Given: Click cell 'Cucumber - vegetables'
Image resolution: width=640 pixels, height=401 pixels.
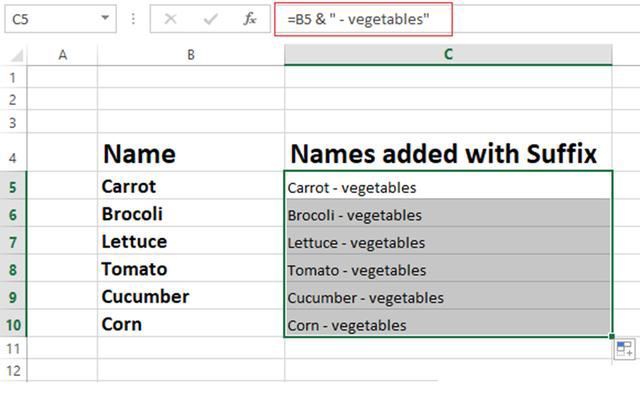Looking at the screenshot, I should pos(448,296).
